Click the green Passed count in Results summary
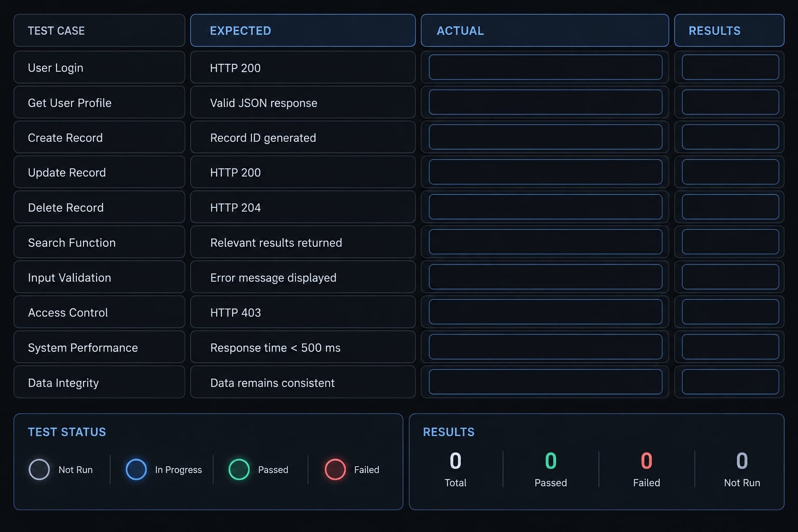 [x=551, y=461]
